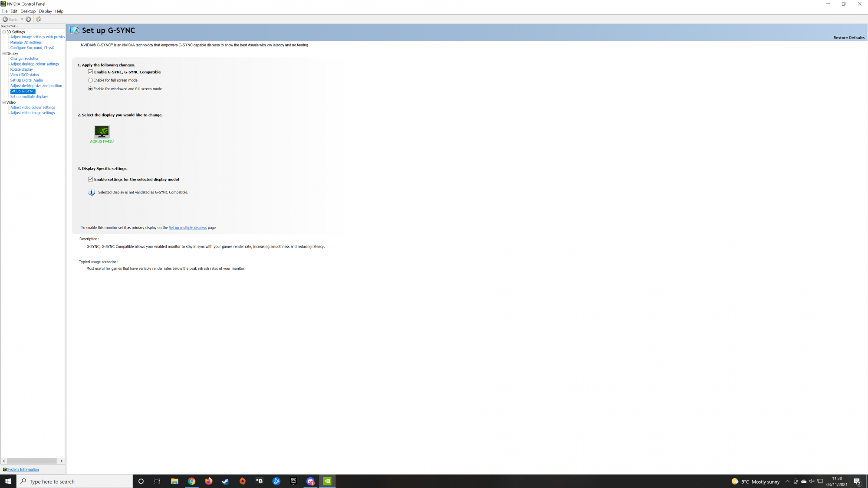This screenshot has width=868, height=488.
Task: Select Enable for full screen mode
Action: tap(90, 80)
